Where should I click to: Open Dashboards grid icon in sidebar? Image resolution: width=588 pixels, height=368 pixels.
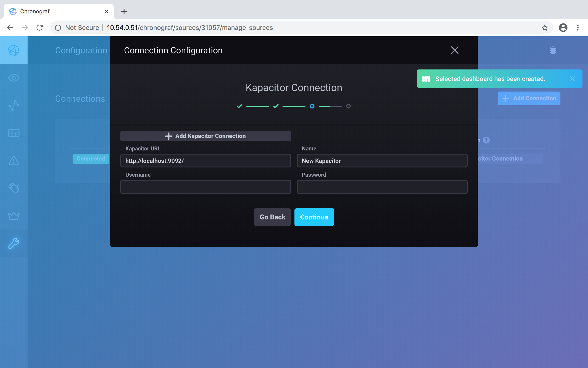tap(14, 133)
